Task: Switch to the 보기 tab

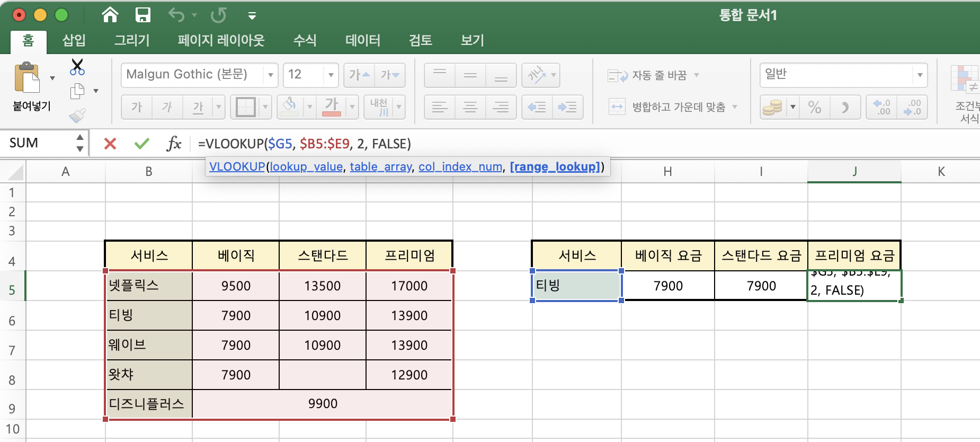Action: tap(473, 40)
